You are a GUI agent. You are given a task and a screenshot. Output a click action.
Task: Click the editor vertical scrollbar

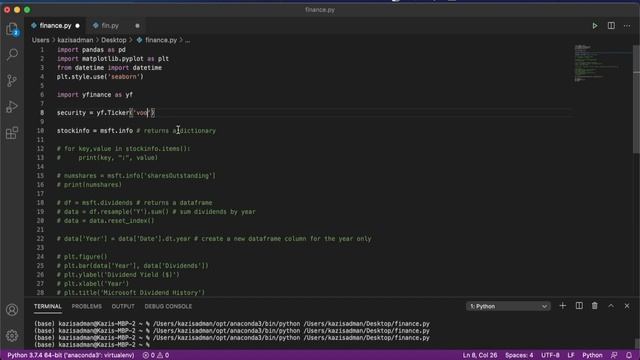[636, 99]
